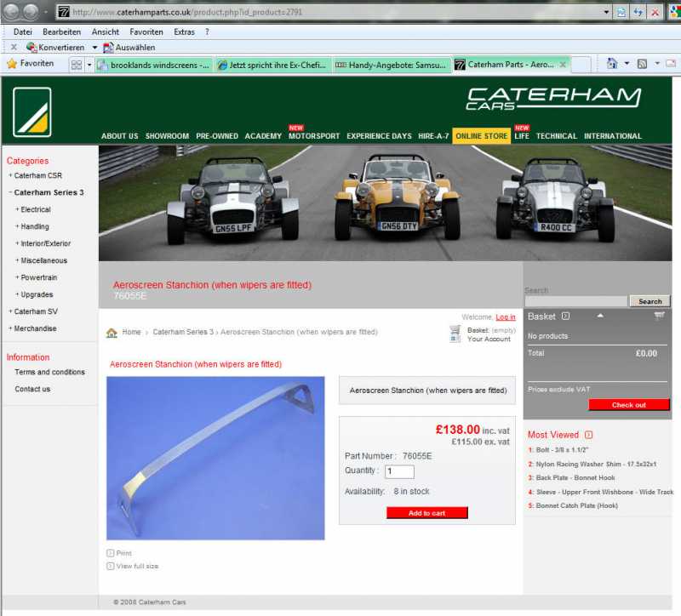Click the Print icon below the product image
This screenshot has height=616, width=681.
click(x=110, y=553)
